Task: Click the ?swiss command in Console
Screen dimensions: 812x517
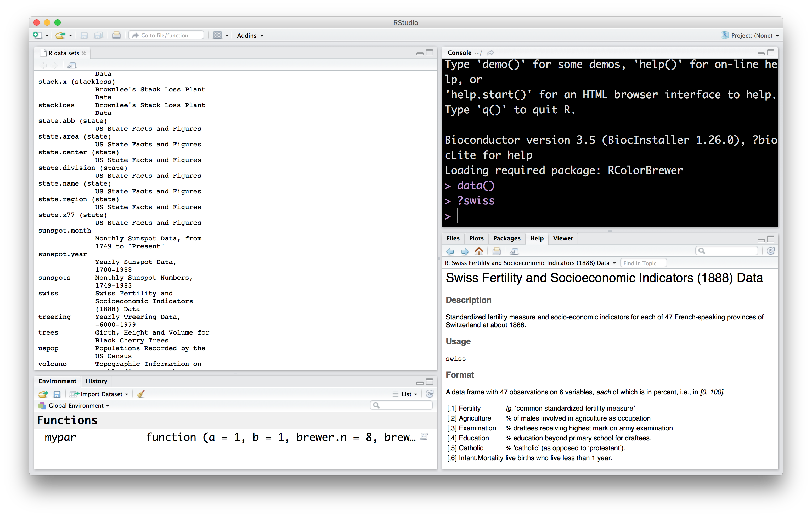Action: [x=476, y=201]
